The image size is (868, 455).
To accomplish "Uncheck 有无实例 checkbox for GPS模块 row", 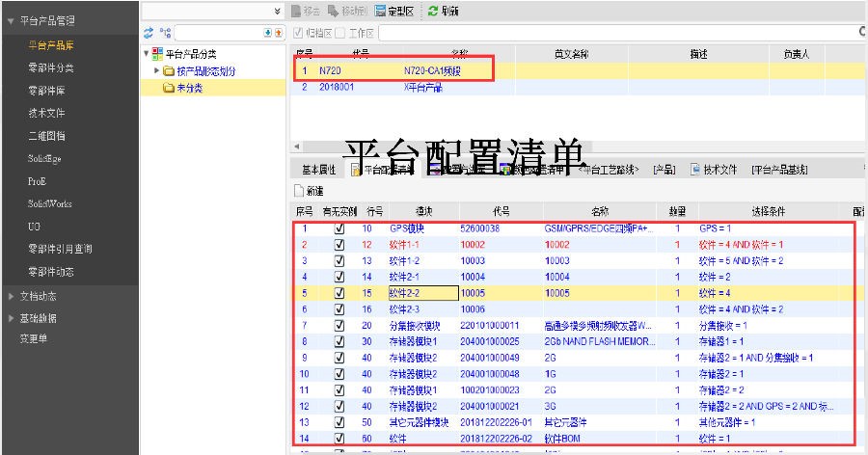I will click(x=339, y=229).
